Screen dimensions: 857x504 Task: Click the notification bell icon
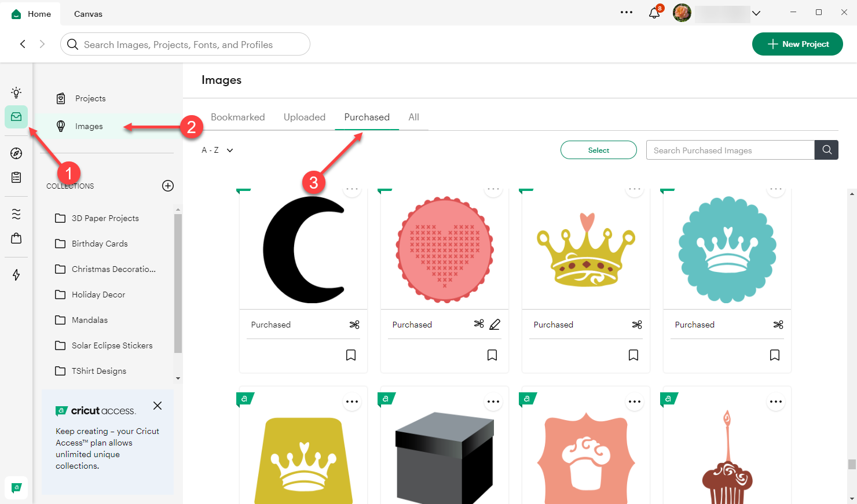[x=654, y=13]
